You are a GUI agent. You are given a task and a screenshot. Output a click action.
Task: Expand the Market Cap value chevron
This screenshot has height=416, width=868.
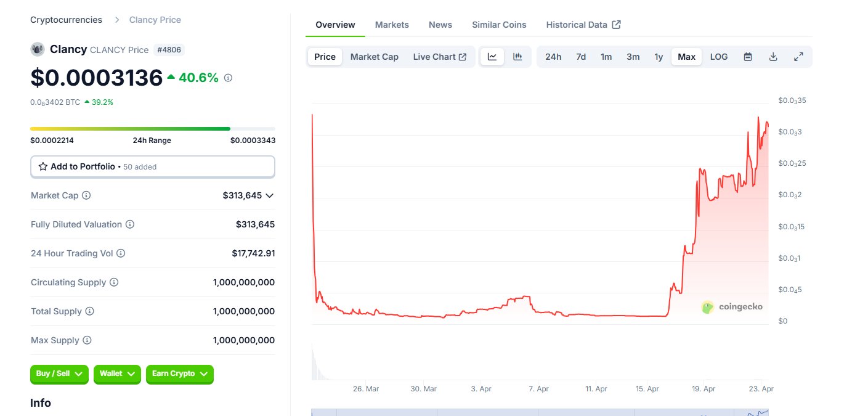click(x=269, y=195)
